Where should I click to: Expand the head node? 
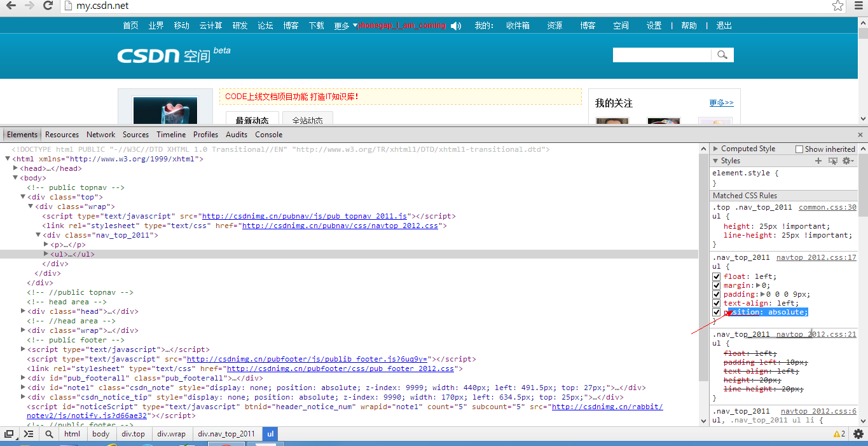[x=15, y=168]
